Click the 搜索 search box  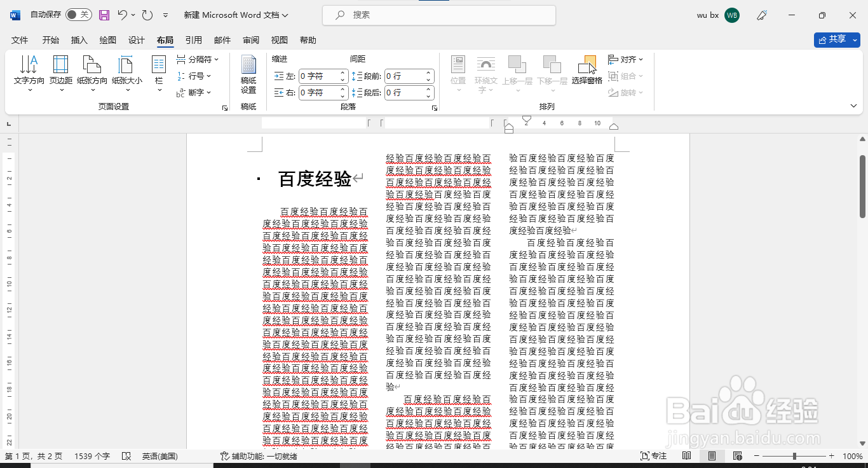click(439, 15)
